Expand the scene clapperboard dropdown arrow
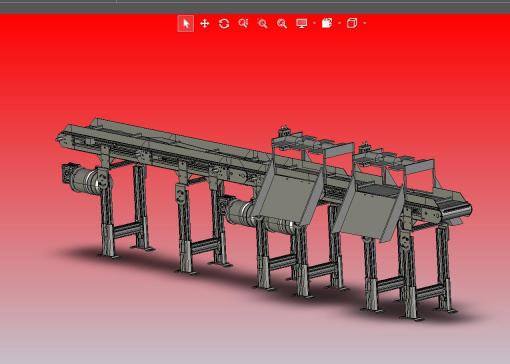 point(339,23)
